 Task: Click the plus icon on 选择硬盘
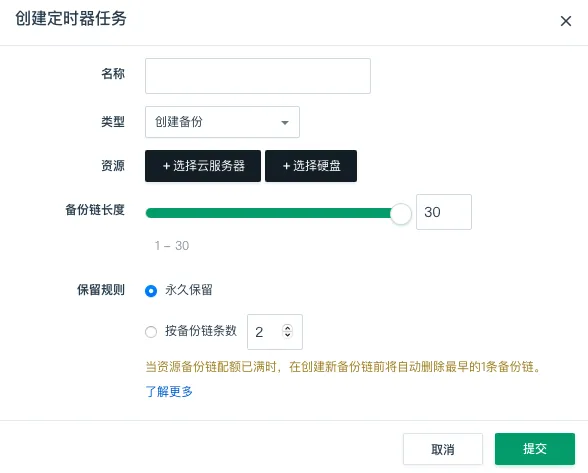286,166
